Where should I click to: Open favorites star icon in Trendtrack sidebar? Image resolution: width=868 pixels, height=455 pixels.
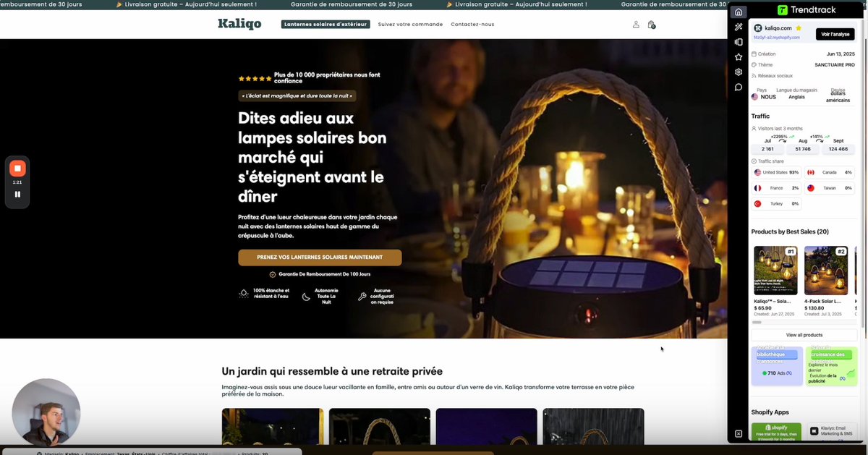[x=739, y=57]
